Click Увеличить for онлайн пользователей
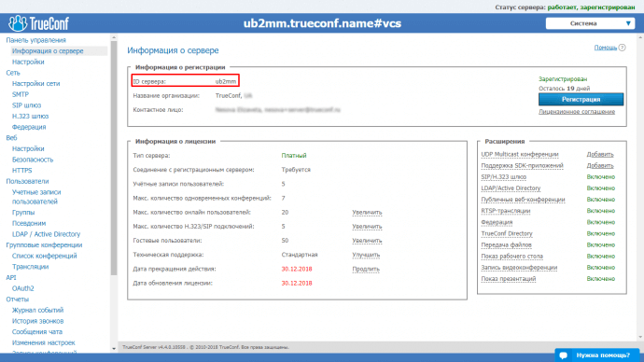Screen dimensions: 644x362 tap(367, 212)
